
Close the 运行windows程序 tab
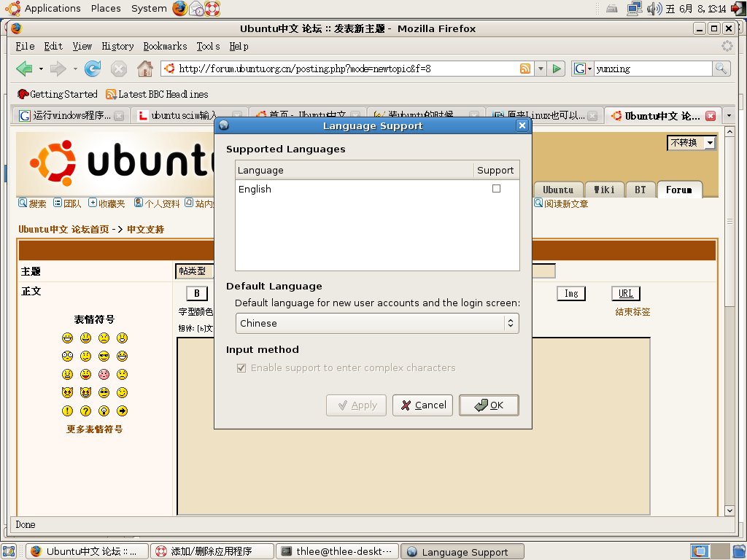pyautogui.click(x=119, y=116)
